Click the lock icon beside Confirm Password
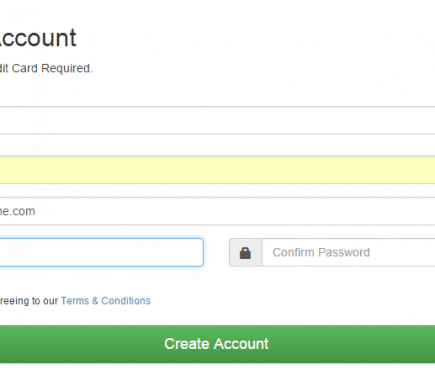 [x=245, y=253]
